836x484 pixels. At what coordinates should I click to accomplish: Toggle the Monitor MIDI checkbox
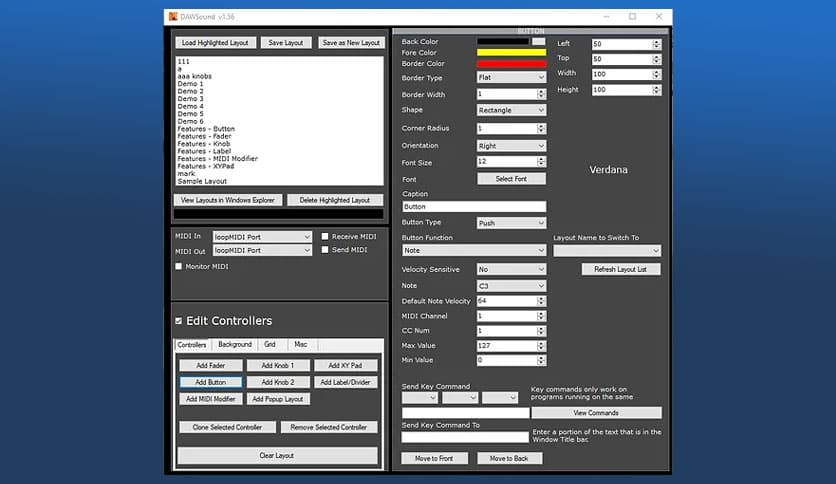click(179, 266)
